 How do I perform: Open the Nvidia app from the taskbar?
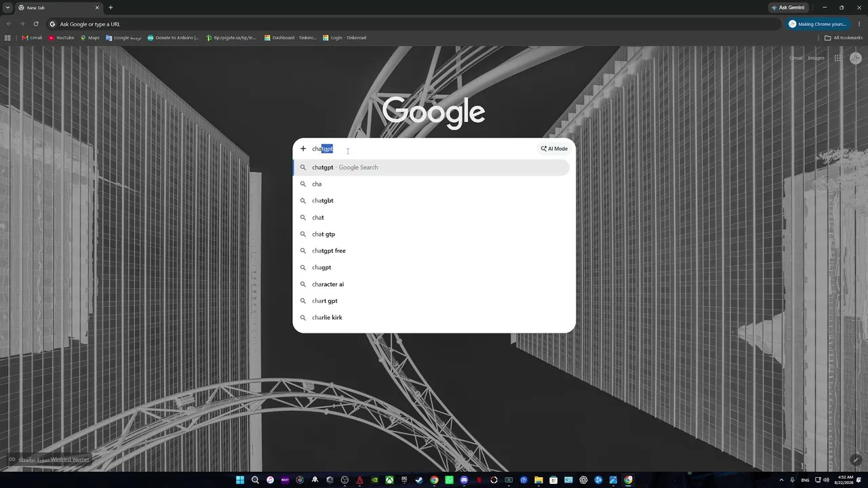[x=374, y=480]
